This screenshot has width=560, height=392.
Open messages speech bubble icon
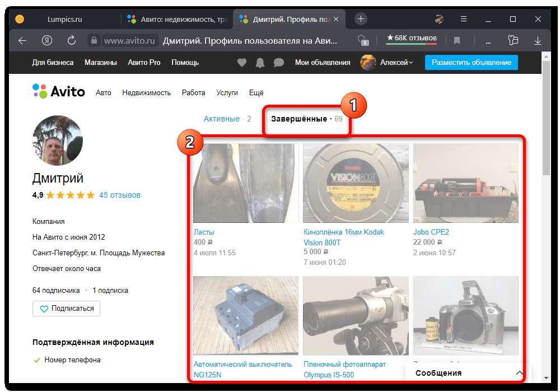(278, 63)
